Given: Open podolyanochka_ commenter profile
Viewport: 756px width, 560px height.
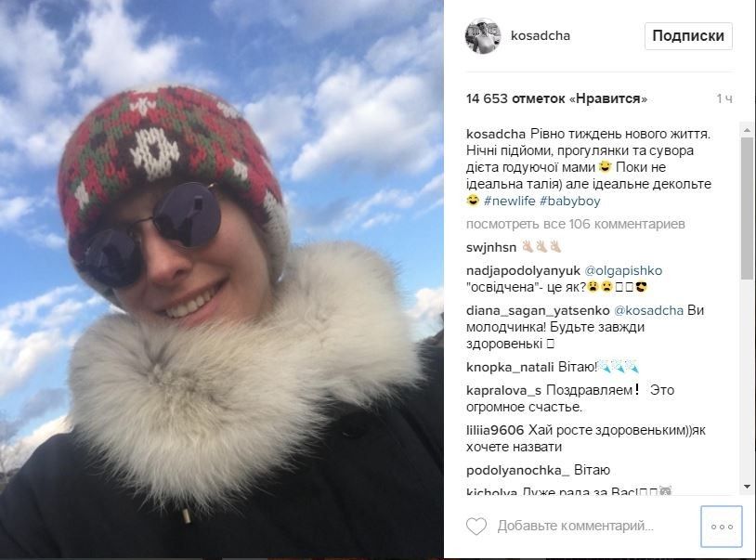Looking at the screenshot, I should [x=518, y=470].
